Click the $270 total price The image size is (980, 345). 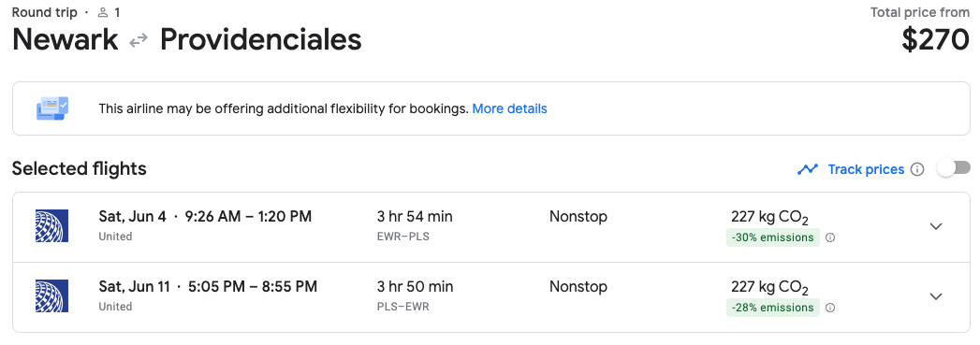pyautogui.click(x=935, y=40)
